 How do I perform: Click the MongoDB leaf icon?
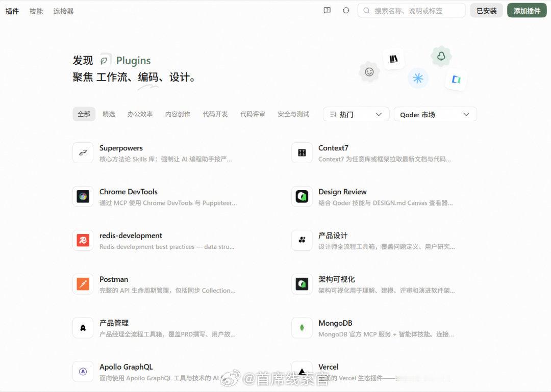302,328
